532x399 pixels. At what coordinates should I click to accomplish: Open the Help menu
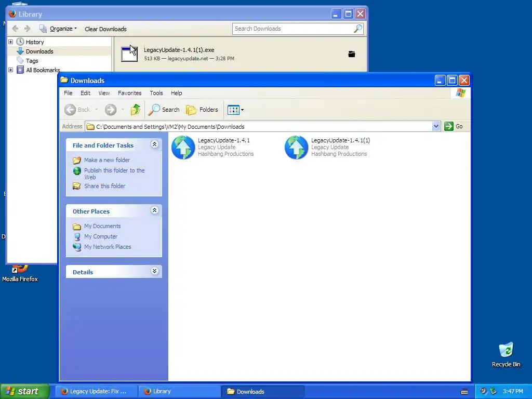point(176,93)
